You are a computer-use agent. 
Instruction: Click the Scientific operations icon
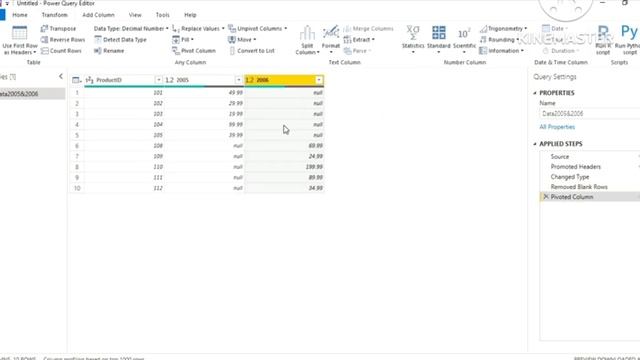(x=464, y=33)
